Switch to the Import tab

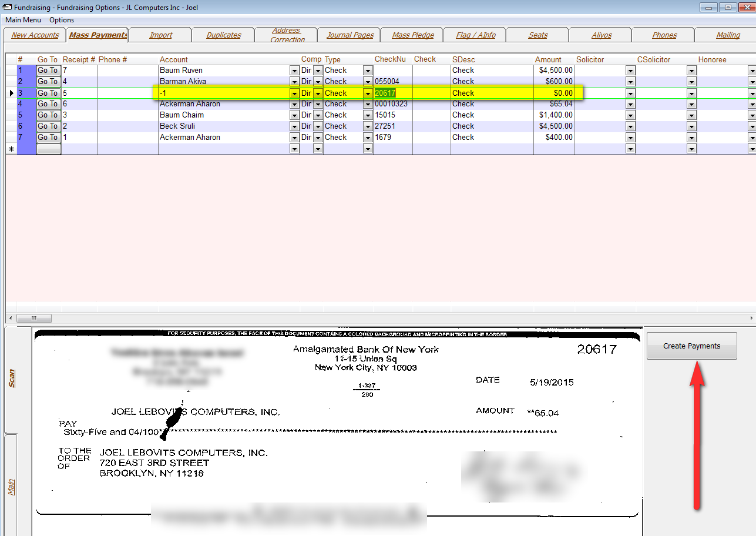pos(160,35)
